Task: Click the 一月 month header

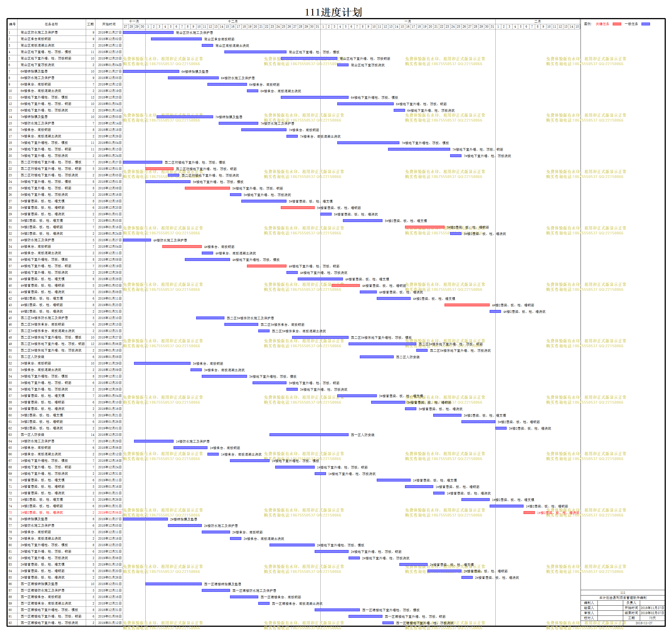Action: [408, 21]
